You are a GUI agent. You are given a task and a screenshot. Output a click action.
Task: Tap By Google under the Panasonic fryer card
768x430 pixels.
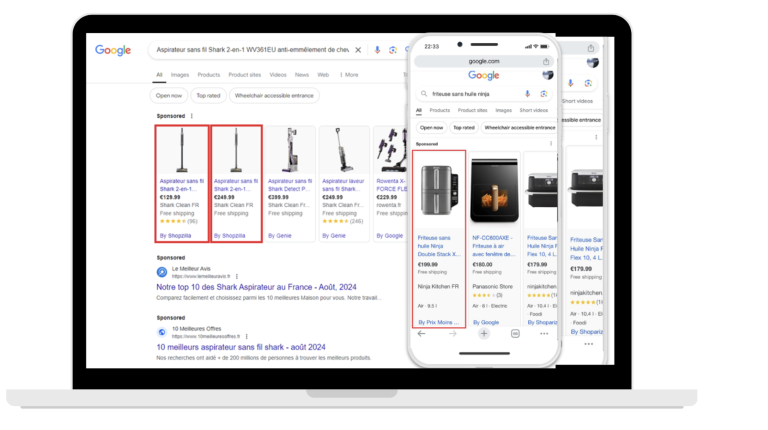point(486,322)
